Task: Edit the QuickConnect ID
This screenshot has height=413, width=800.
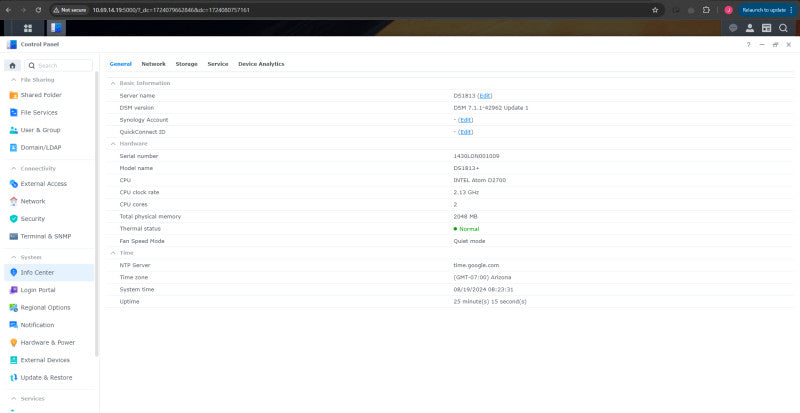Action: pyautogui.click(x=466, y=132)
